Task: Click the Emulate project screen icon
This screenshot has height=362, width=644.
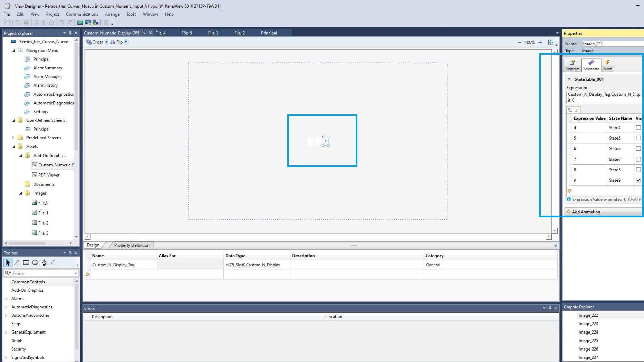Action: 88,22
